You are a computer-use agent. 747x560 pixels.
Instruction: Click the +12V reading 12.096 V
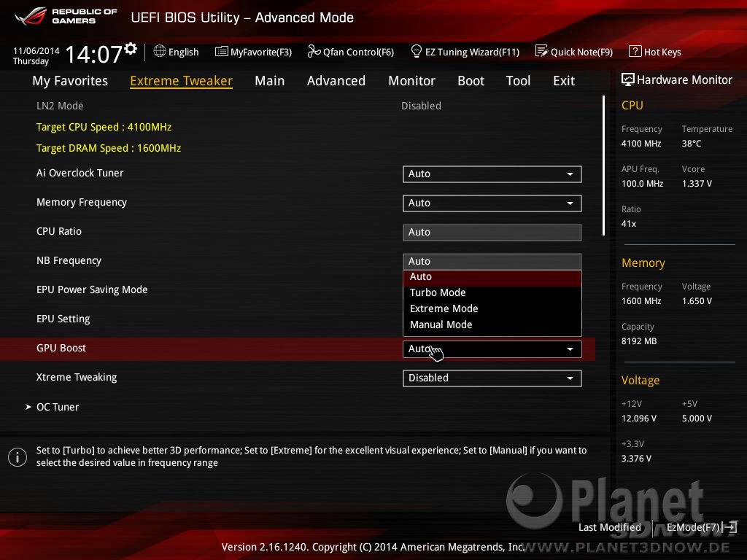coord(639,418)
